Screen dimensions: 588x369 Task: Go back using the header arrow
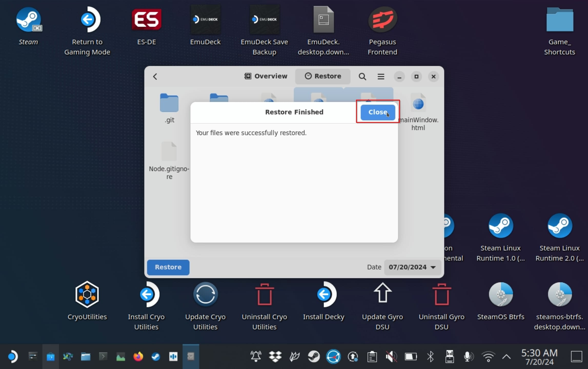pyautogui.click(x=155, y=76)
